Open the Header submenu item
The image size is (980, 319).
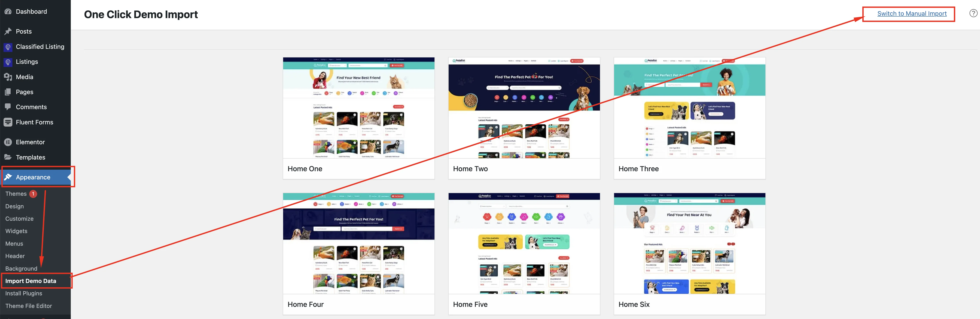point(15,256)
